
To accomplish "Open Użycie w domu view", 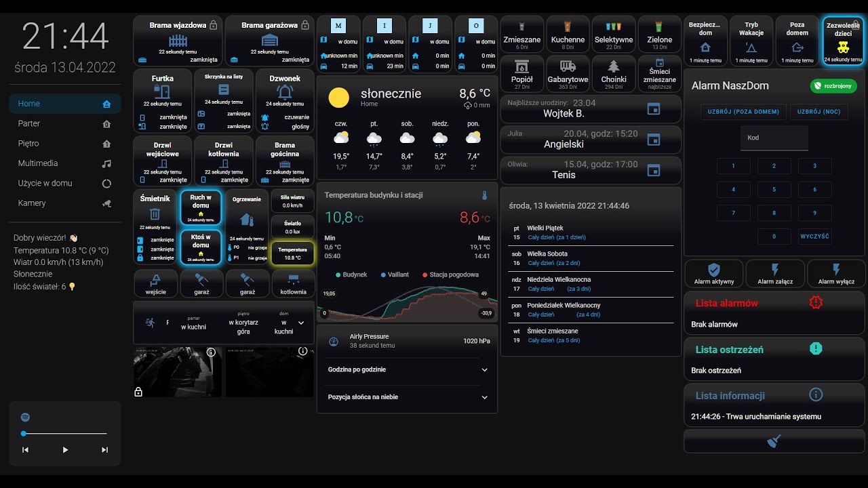I will coord(65,183).
